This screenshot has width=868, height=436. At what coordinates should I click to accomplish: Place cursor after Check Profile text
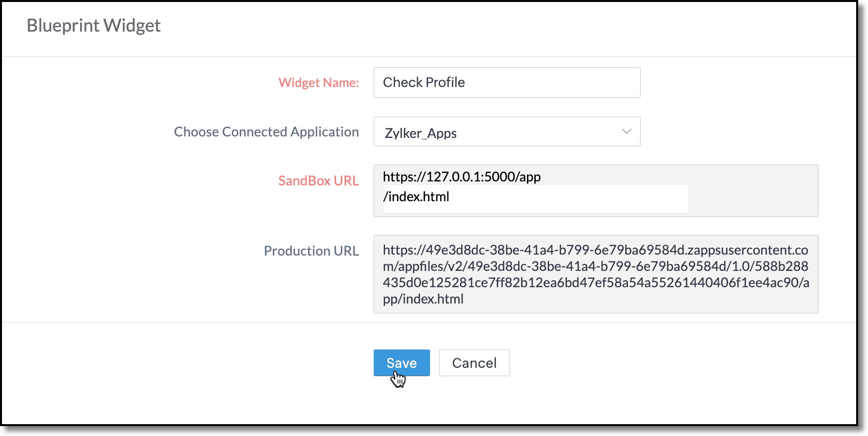[x=466, y=83]
